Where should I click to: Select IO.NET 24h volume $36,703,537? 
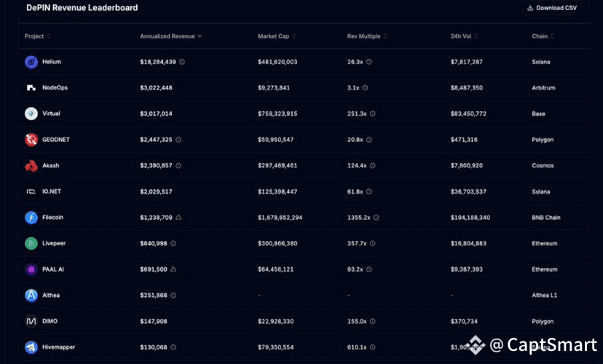[468, 191]
